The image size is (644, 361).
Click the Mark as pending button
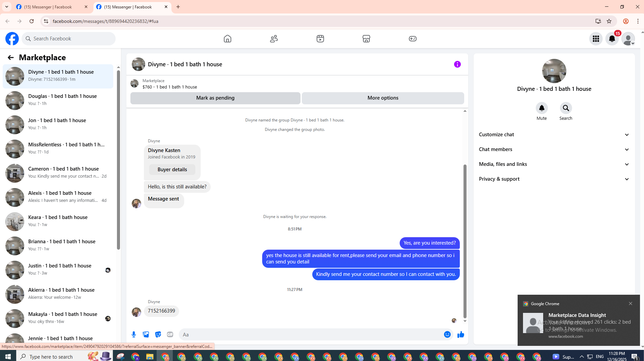coord(215,98)
